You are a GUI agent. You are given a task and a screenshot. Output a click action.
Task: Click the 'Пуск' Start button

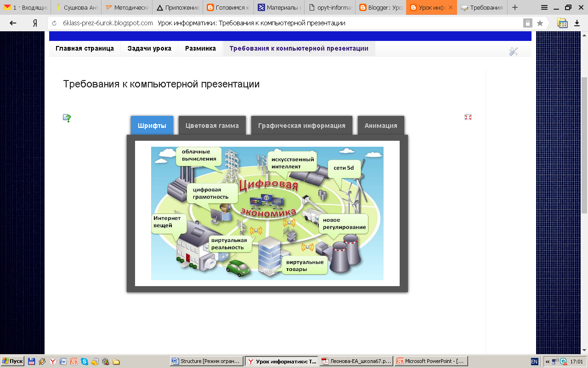coord(12,362)
